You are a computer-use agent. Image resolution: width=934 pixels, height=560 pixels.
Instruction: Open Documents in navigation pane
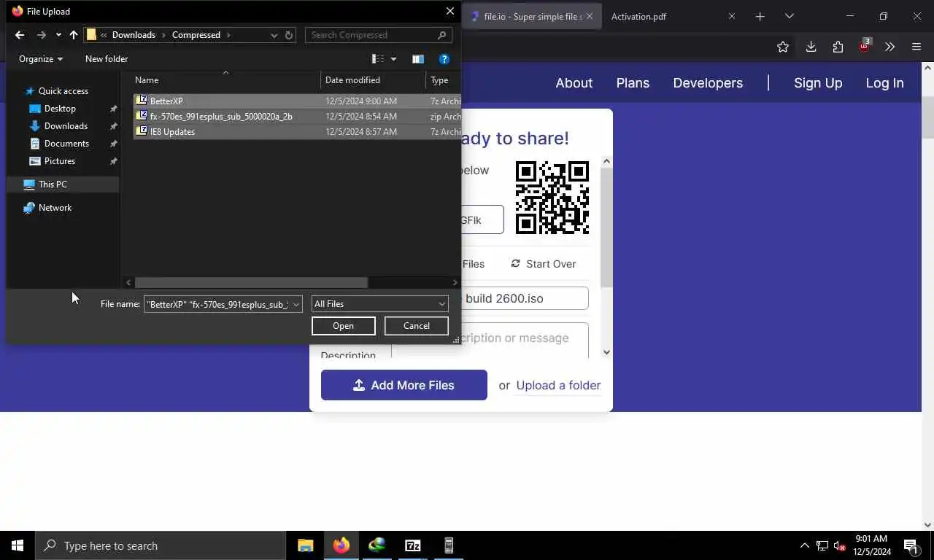point(66,144)
